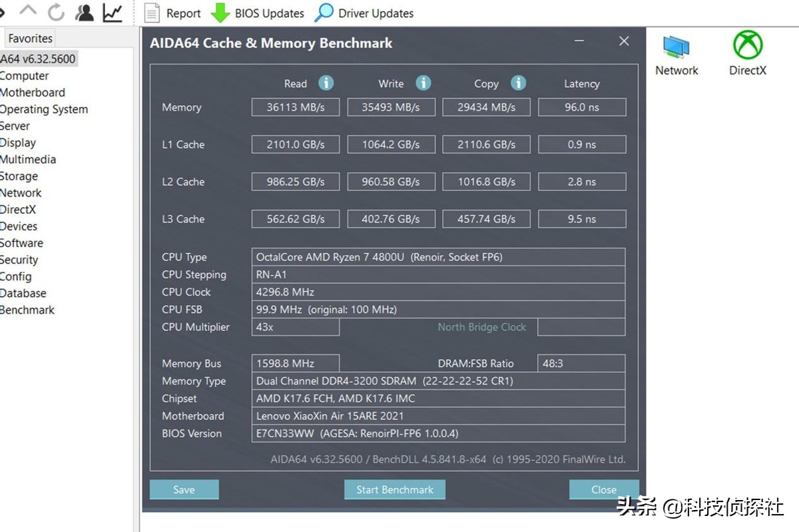
Task: Select the AIDA64 v6.32.5600 tree root
Action: point(38,59)
